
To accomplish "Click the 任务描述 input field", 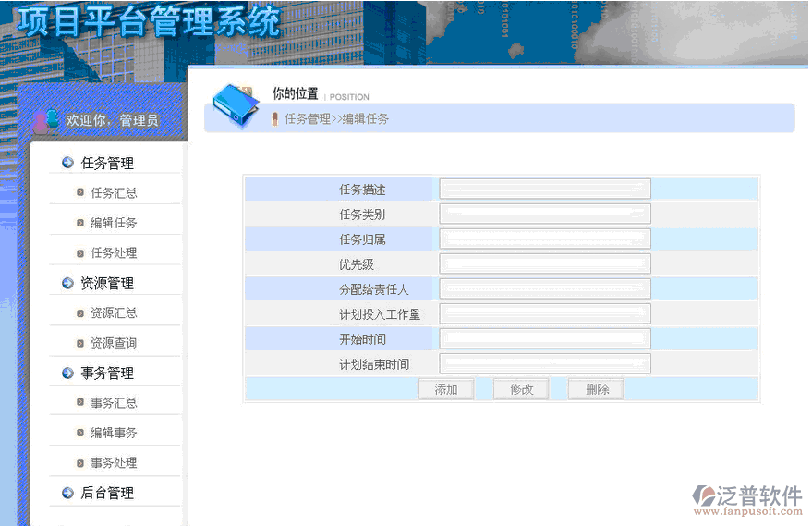I will (x=545, y=190).
